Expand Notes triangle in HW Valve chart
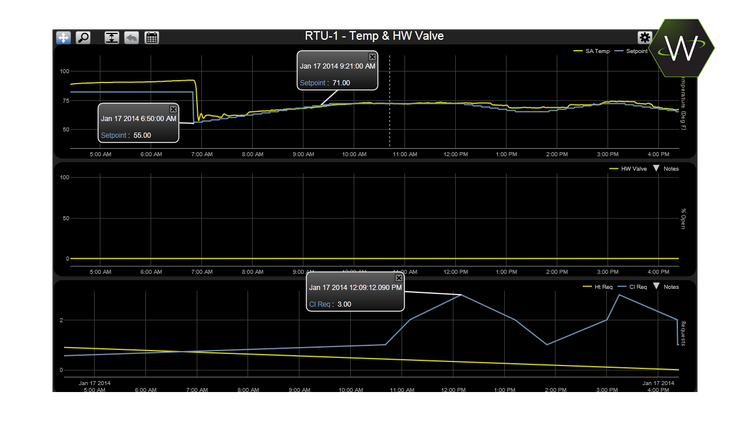This screenshot has height=422, width=750. pos(655,170)
